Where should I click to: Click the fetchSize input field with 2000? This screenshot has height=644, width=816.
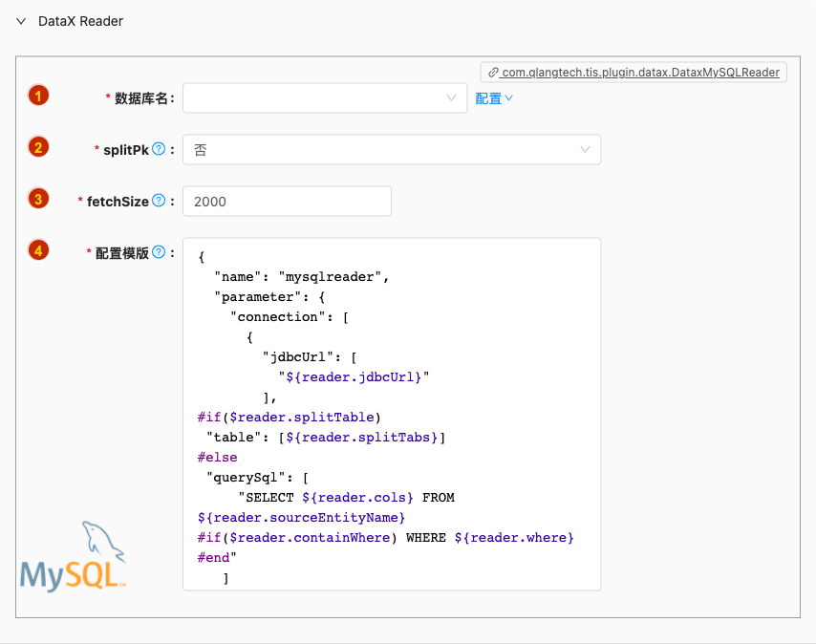287,201
